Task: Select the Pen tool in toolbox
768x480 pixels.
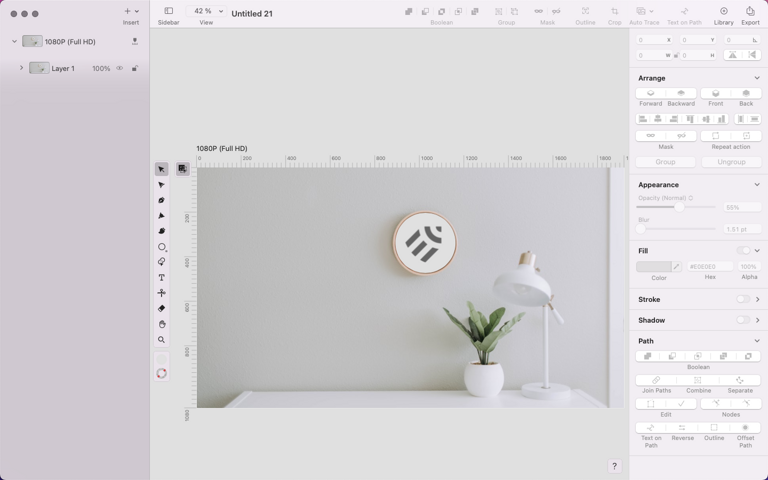Action: click(x=161, y=200)
